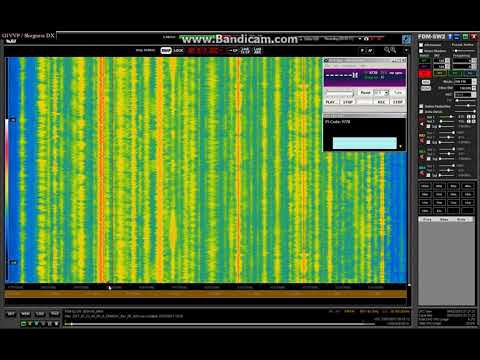Click the Note column header in the memory list
The image size is (480, 360).
pyautogui.click(x=462, y=220)
